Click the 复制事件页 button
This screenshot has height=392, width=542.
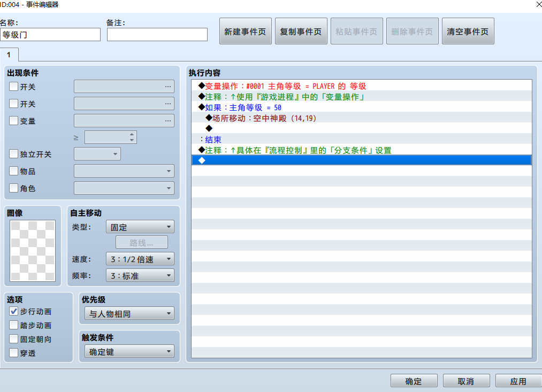pyautogui.click(x=301, y=31)
